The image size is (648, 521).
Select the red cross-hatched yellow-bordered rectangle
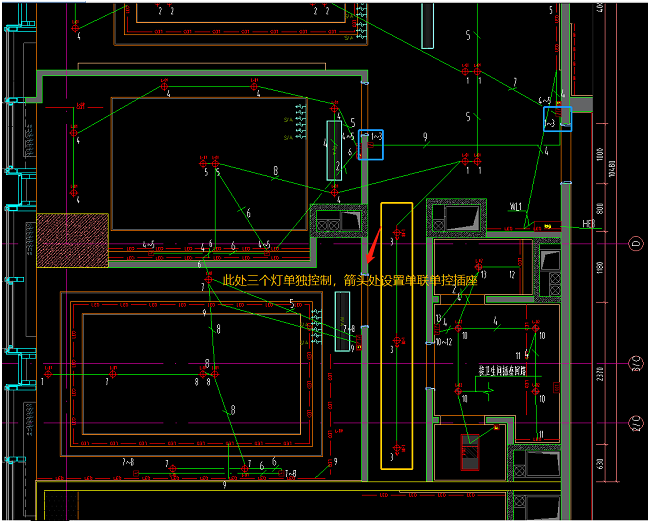coord(72,240)
